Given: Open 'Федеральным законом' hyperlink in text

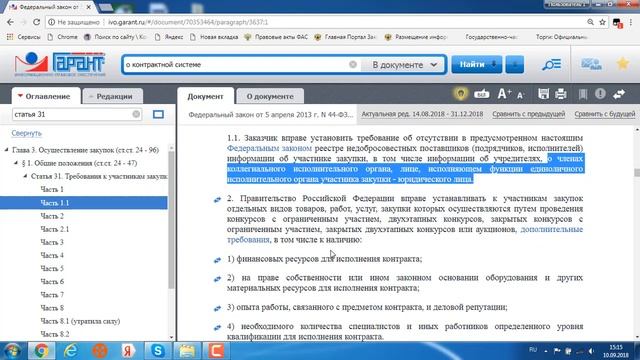Looking at the screenshot, I should (269, 148).
